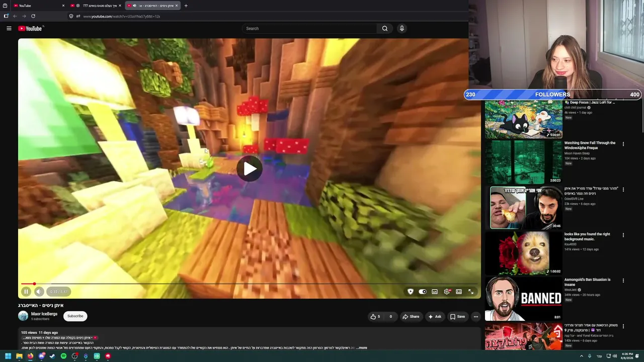Screen dimensions: 644x362
Task: Save the video to a playlist
Action: (x=458, y=317)
